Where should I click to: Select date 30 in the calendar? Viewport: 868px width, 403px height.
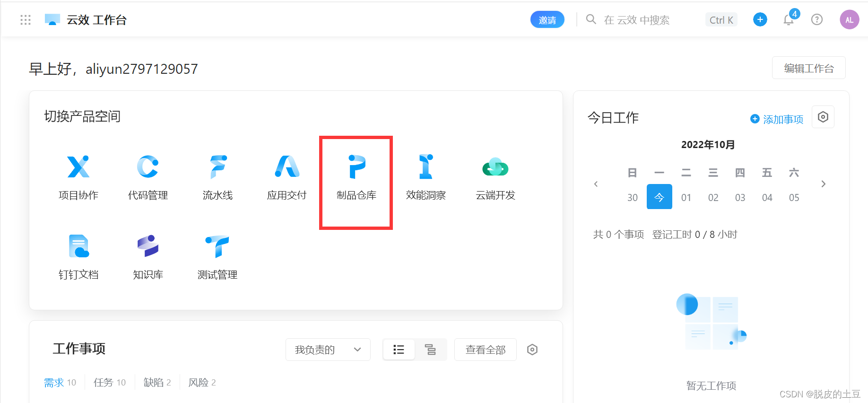tap(633, 197)
